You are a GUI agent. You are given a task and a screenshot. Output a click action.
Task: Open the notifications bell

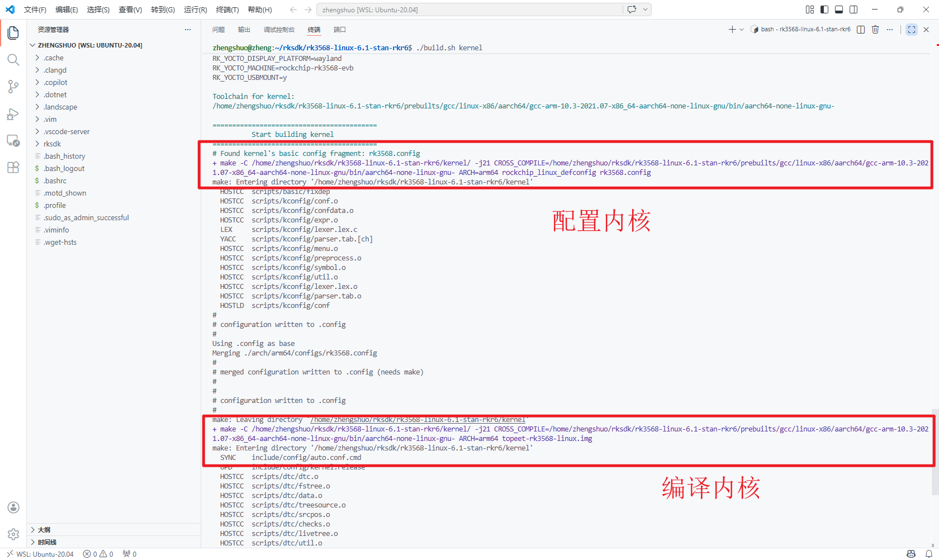[x=929, y=554]
